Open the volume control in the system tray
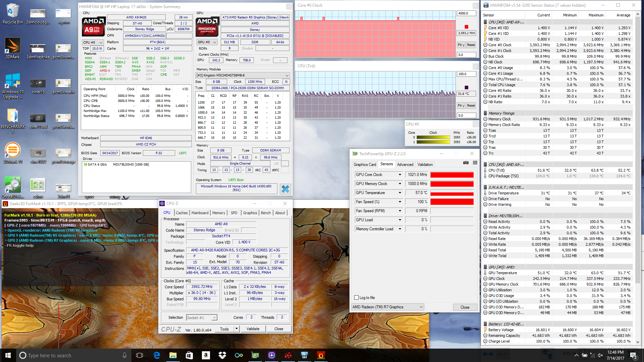 (x=600, y=355)
